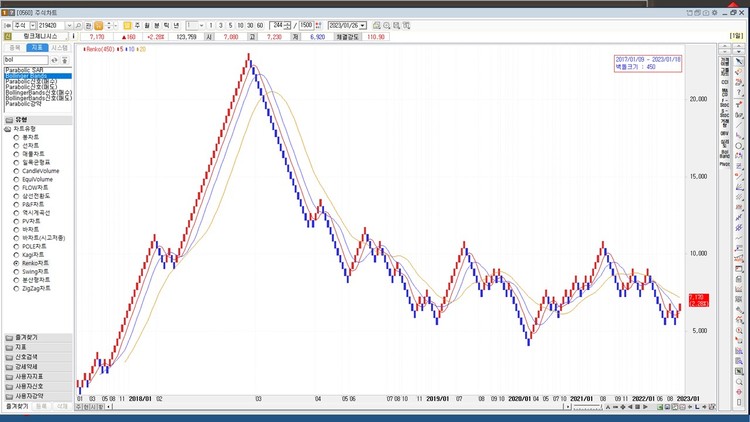
Task: Click the stock search magnifier icon
Action: point(78,25)
